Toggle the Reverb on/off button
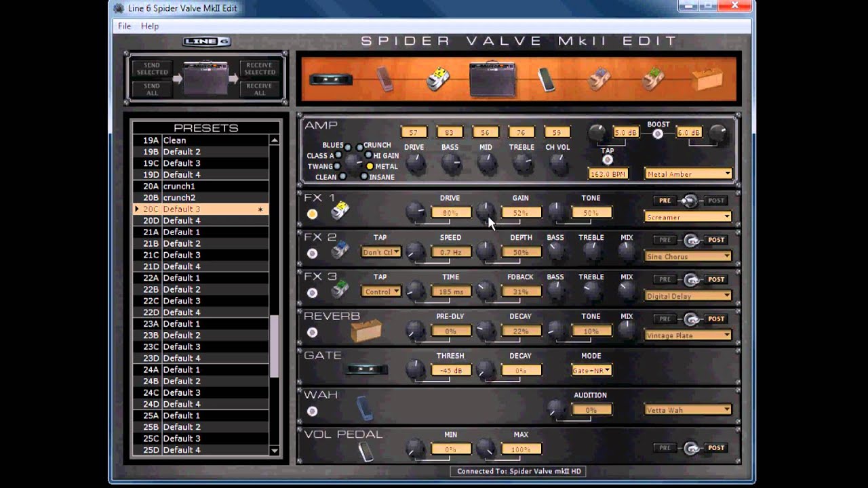Viewport: 868px width, 488px height. (312, 333)
